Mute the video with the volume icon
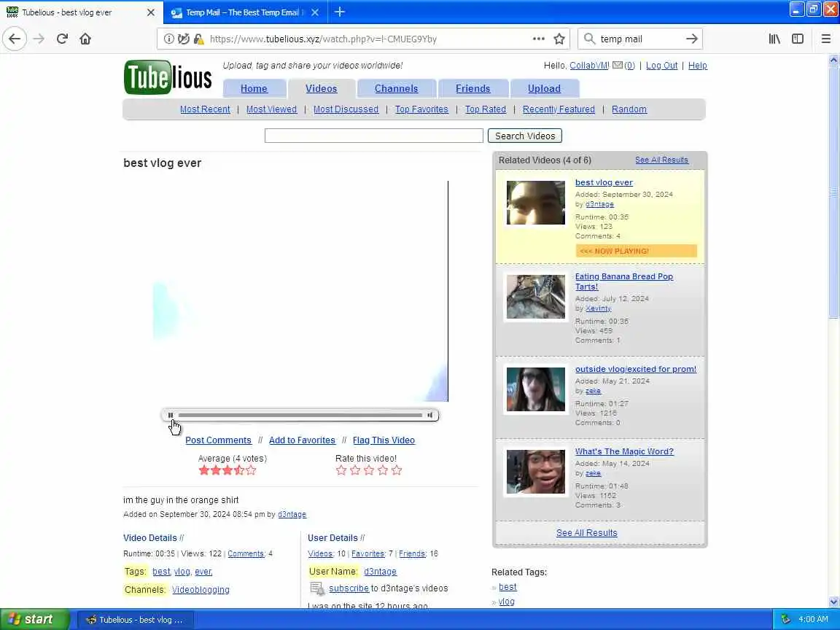 (429, 415)
